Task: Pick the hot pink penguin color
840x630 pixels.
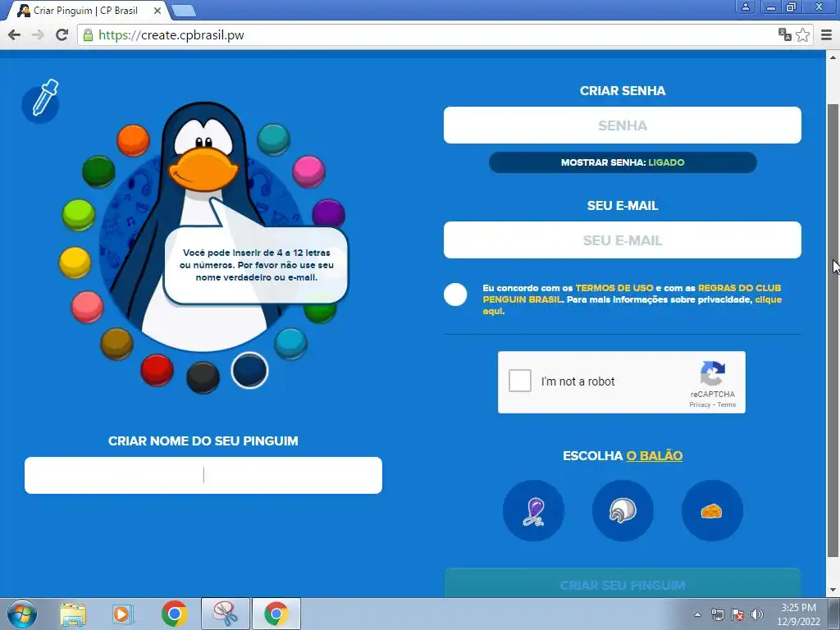Action: tap(308, 171)
